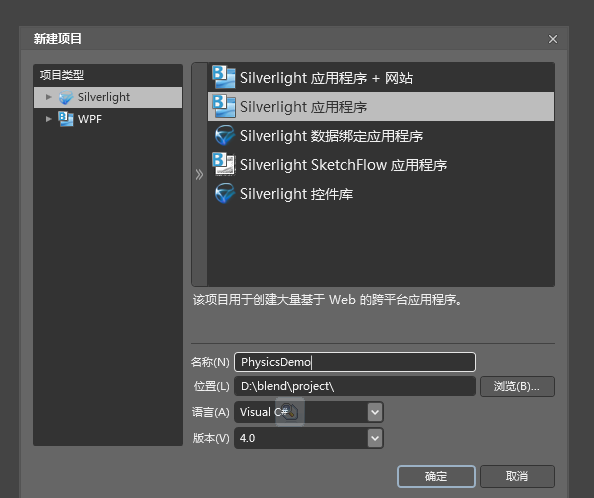
Task: Choose Silverlight 应用程序 template
Action: click(381, 106)
